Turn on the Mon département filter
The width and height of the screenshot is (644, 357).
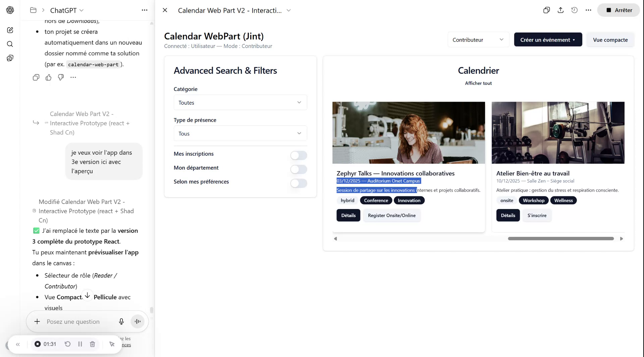298,169
